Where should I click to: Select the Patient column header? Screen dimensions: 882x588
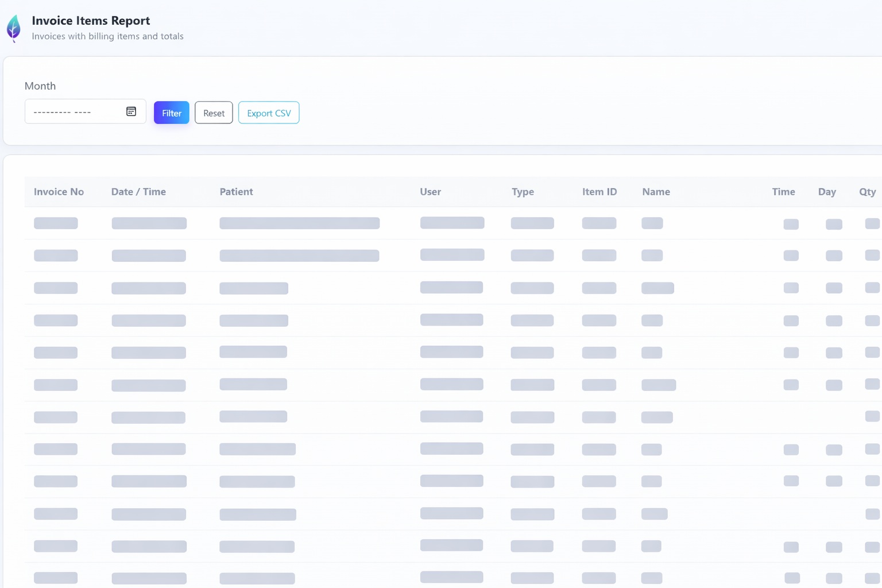coord(236,192)
